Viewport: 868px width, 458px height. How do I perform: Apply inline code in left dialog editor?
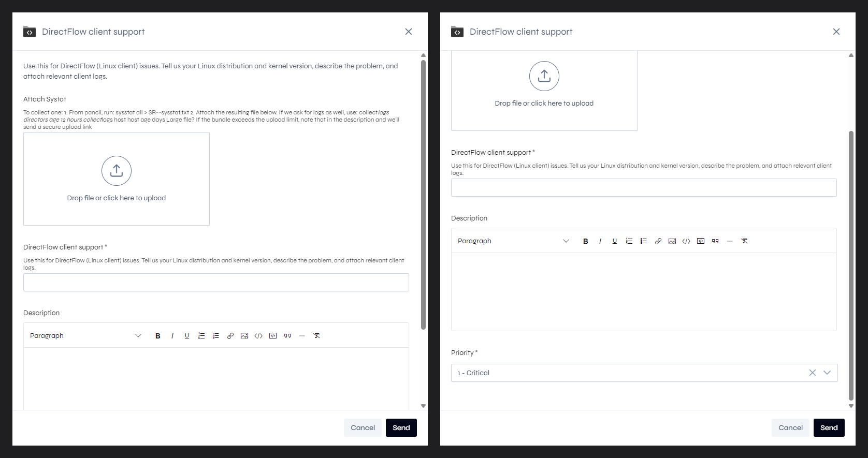tap(258, 336)
